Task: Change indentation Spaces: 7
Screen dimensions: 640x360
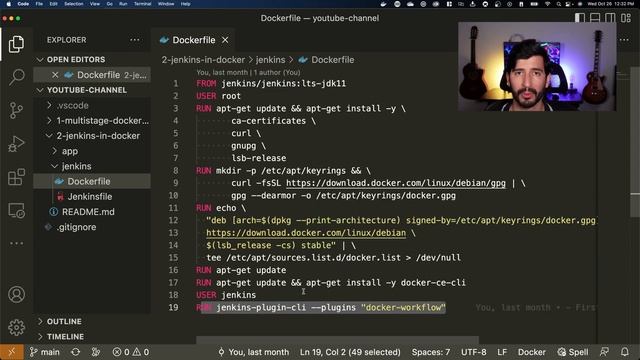Action: pyautogui.click(x=431, y=352)
